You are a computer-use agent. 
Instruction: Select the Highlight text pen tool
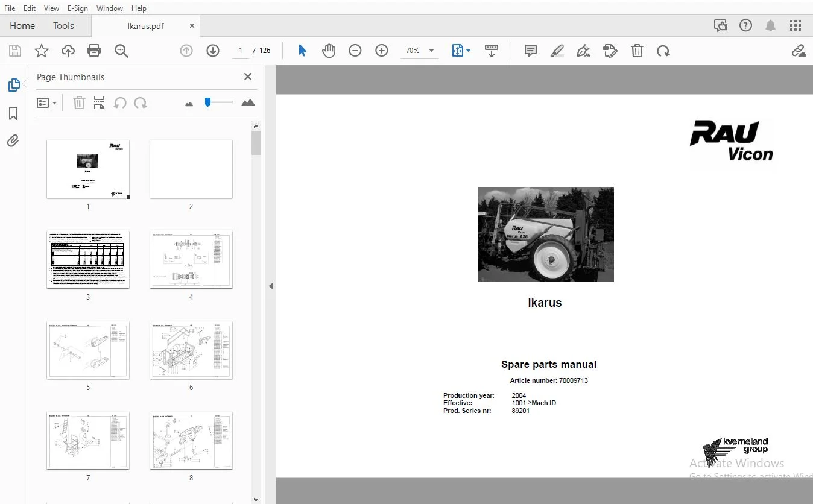(x=557, y=51)
